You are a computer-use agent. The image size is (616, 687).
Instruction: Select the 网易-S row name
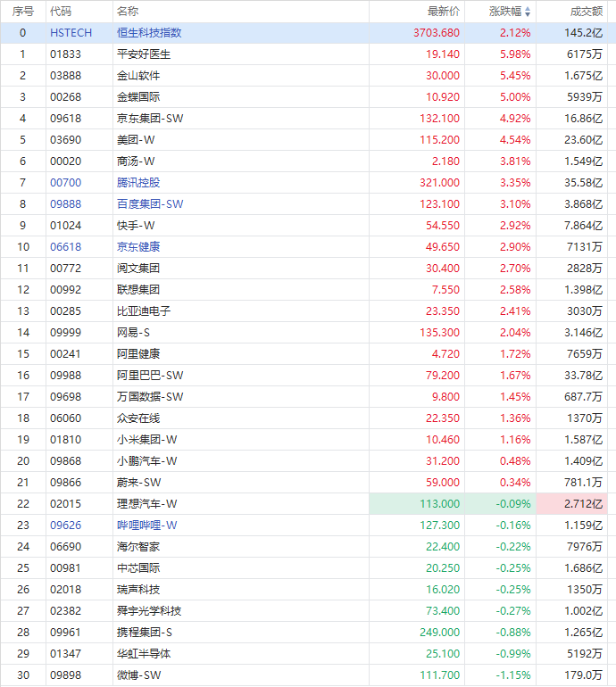pyautogui.click(x=133, y=333)
